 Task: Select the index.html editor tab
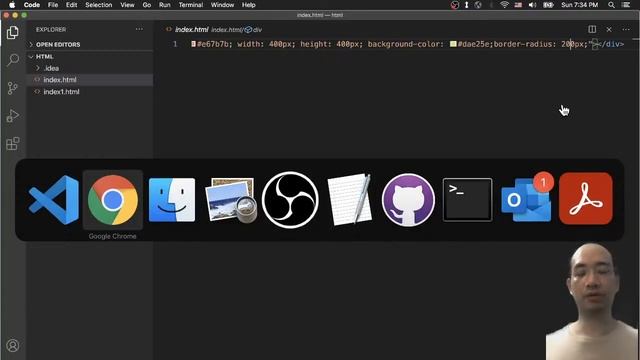coord(191,29)
